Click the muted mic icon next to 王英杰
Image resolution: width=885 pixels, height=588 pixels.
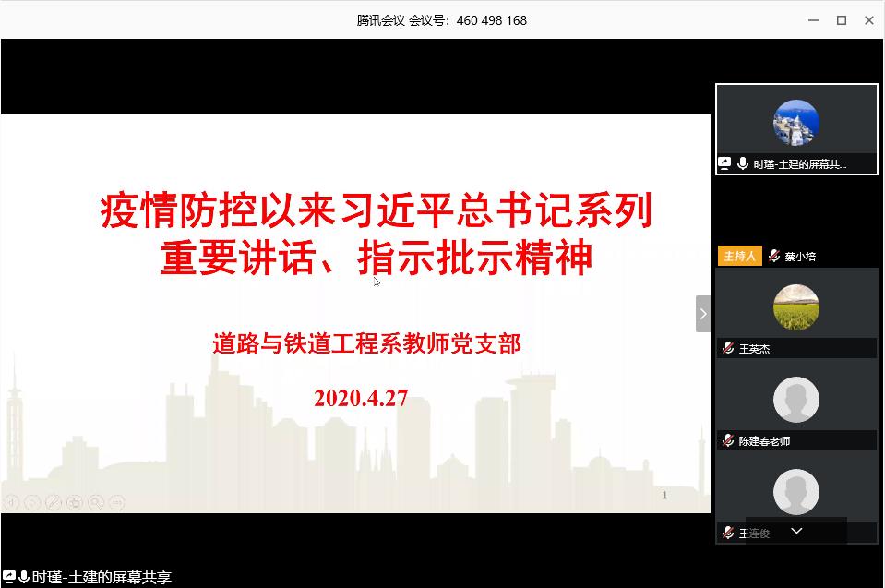point(727,349)
